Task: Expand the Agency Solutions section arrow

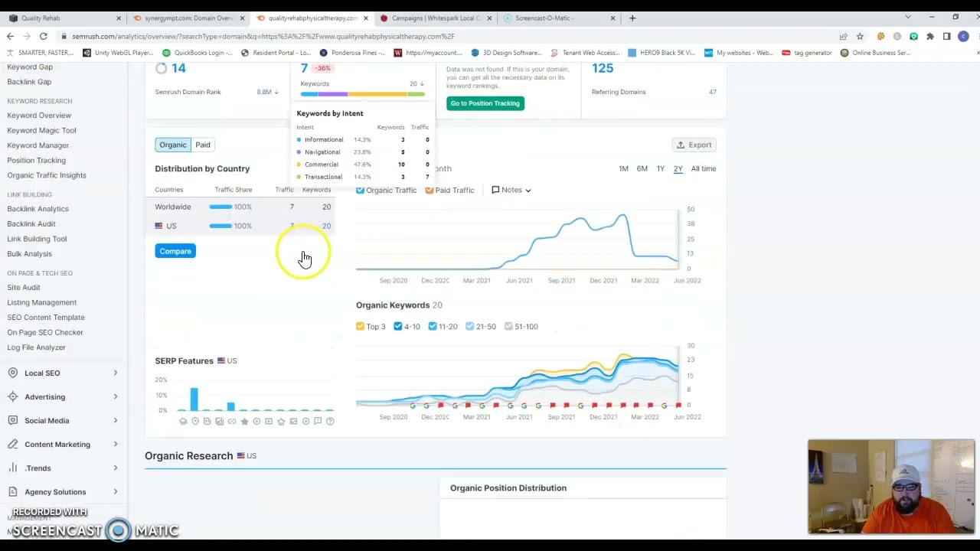Action: coord(116,491)
